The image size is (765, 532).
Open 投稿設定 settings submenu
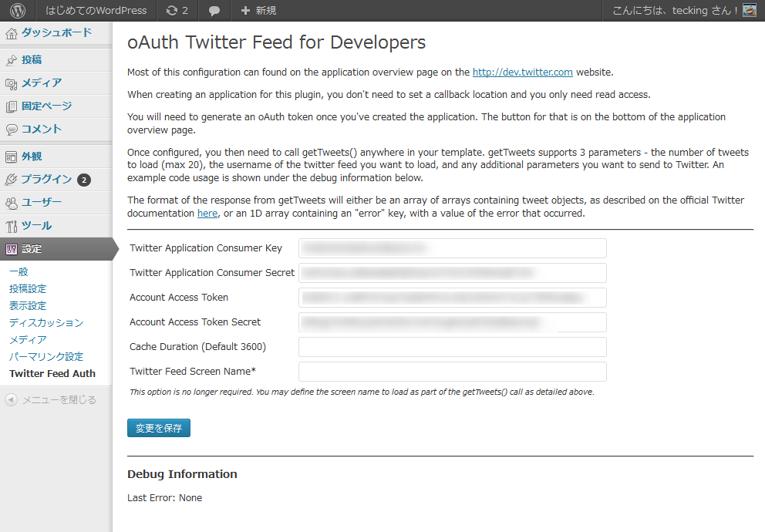tap(28, 288)
